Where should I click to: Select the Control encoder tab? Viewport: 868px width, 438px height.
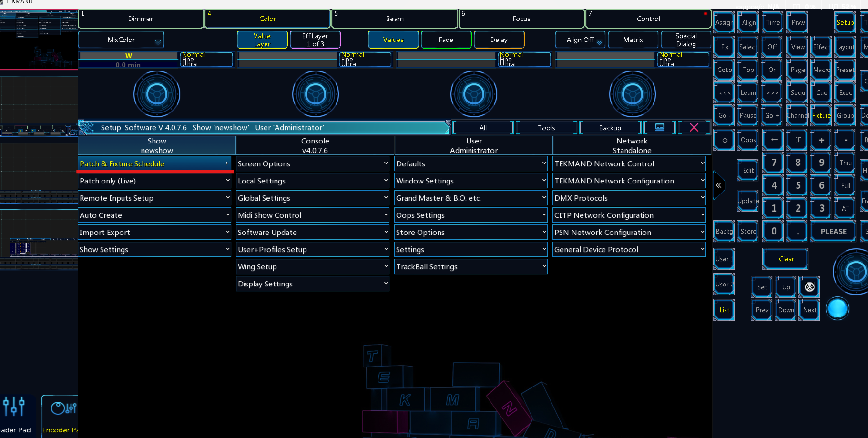648,19
